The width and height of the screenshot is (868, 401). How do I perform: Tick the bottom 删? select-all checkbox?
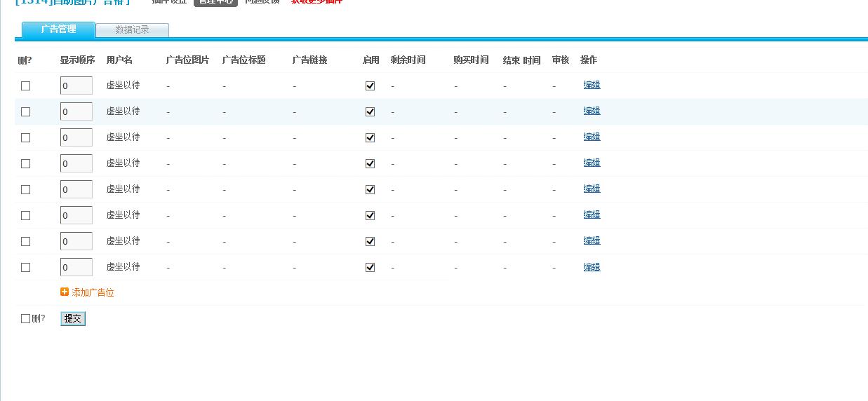point(26,319)
